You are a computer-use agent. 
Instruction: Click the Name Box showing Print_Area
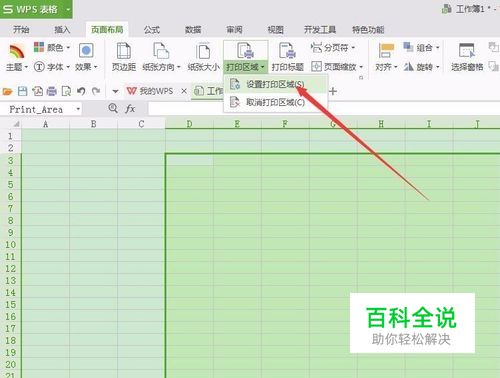coord(36,109)
